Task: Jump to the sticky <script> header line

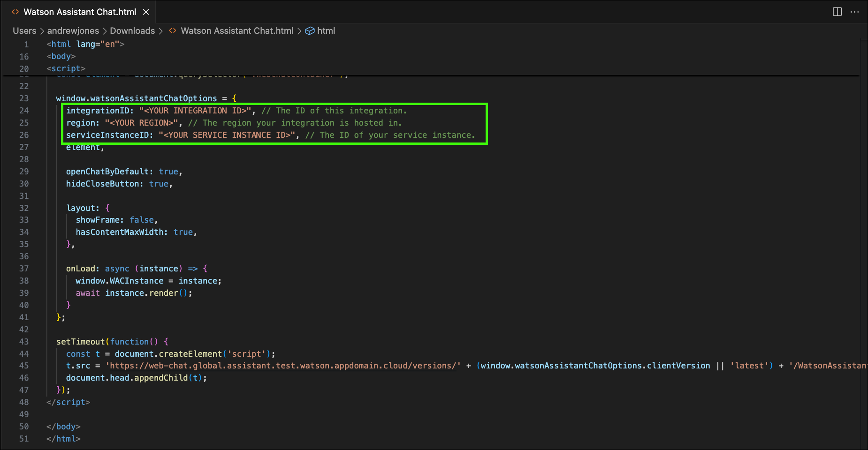Action: [x=66, y=68]
